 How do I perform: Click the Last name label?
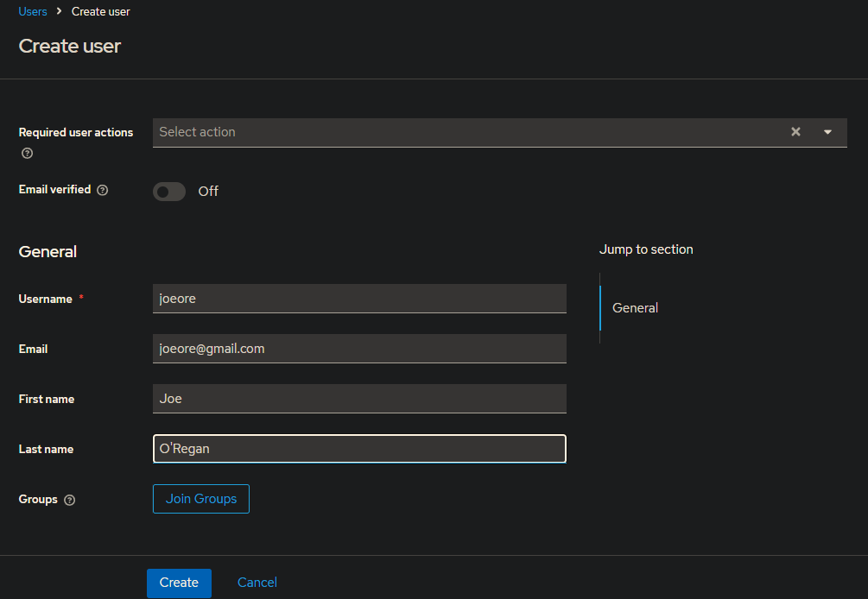46,449
